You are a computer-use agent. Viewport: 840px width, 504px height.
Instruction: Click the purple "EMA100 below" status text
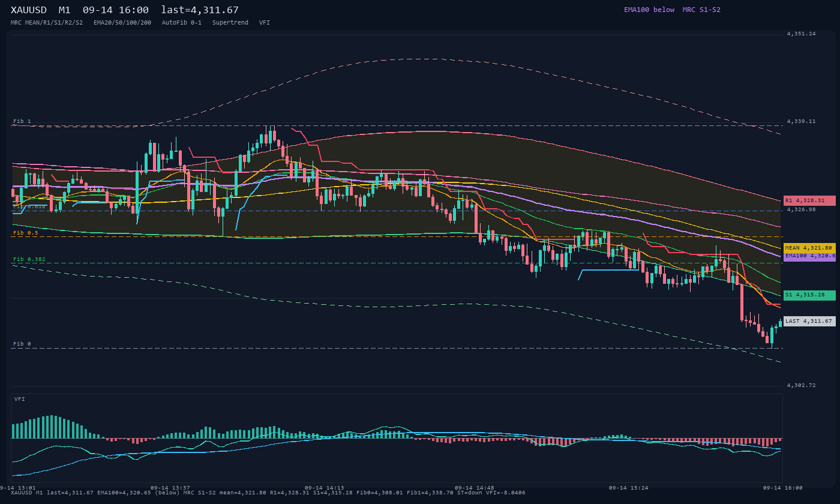(649, 10)
